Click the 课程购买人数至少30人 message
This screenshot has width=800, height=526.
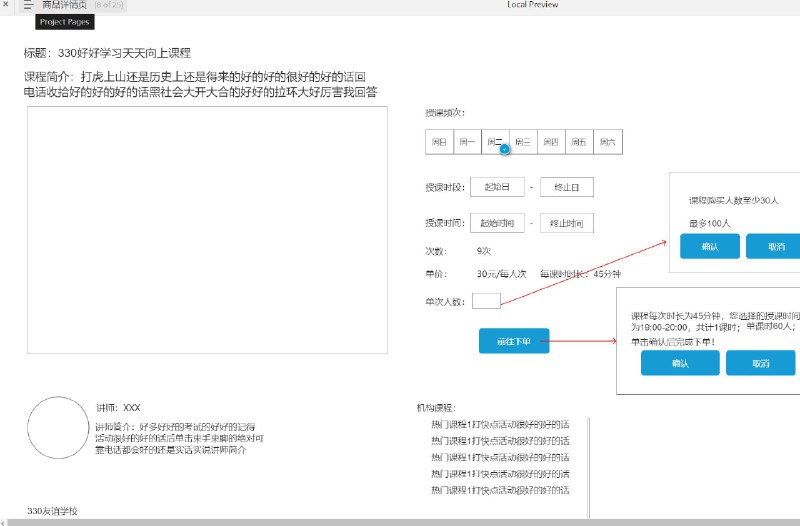point(734,201)
